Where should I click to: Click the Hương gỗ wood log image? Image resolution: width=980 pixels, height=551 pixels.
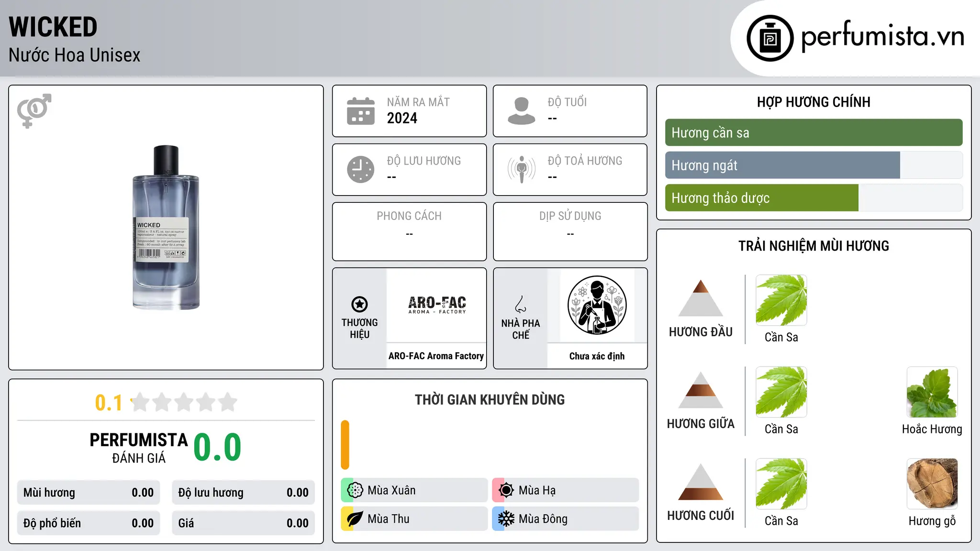(932, 484)
